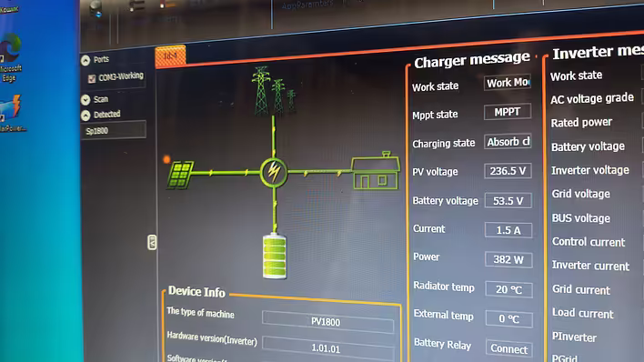Click the orange dot beside solar panel
Viewport: 644px width, 362px height.
point(166,159)
